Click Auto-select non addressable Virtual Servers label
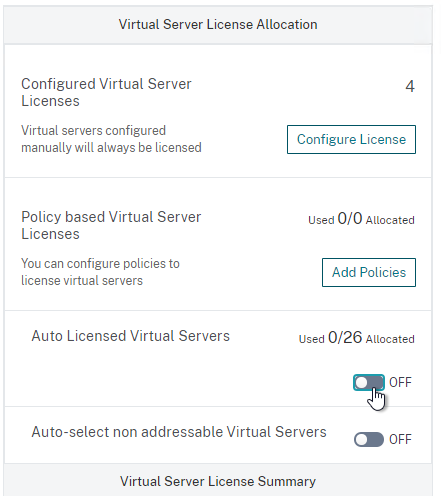The height and width of the screenshot is (496, 441). [179, 432]
